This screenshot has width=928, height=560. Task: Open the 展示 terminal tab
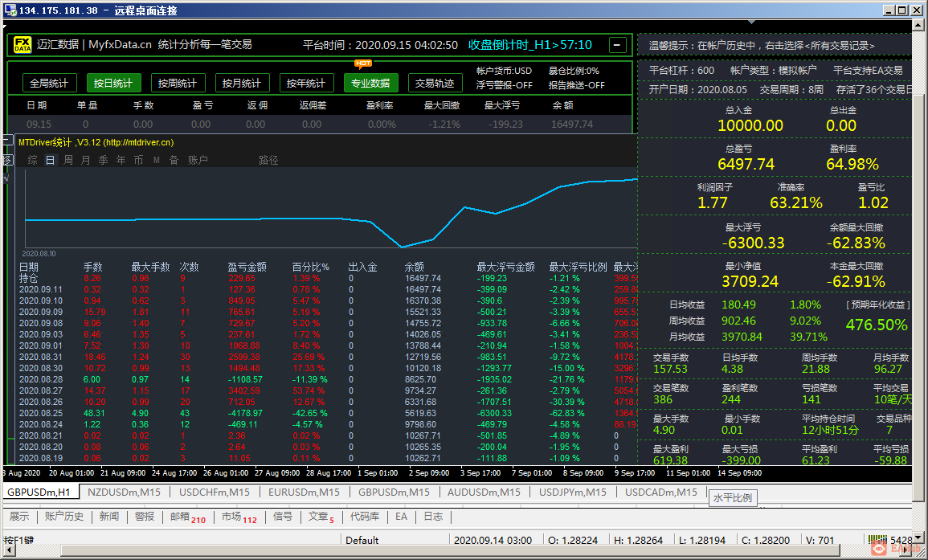click(19, 517)
